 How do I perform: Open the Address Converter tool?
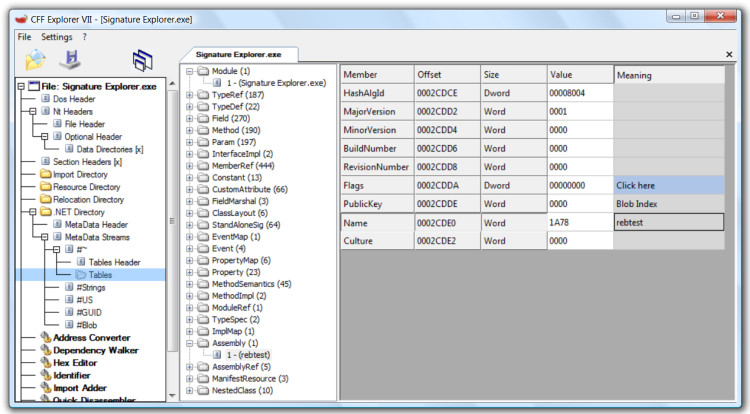pos(91,337)
